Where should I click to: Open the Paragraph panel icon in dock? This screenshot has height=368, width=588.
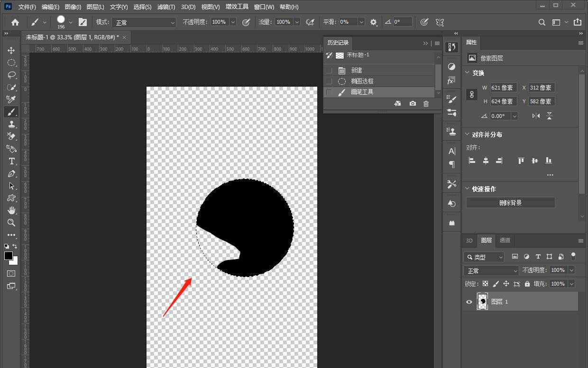click(x=451, y=164)
